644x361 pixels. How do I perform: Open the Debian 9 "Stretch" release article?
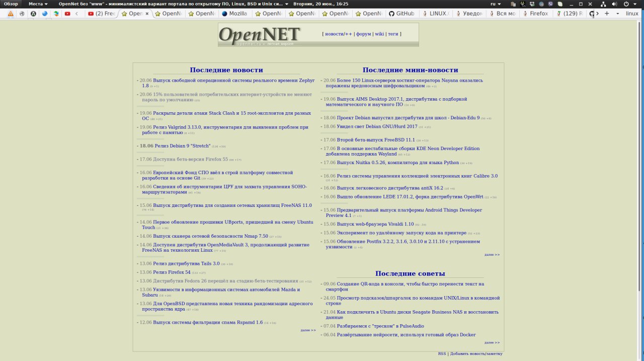183,146
